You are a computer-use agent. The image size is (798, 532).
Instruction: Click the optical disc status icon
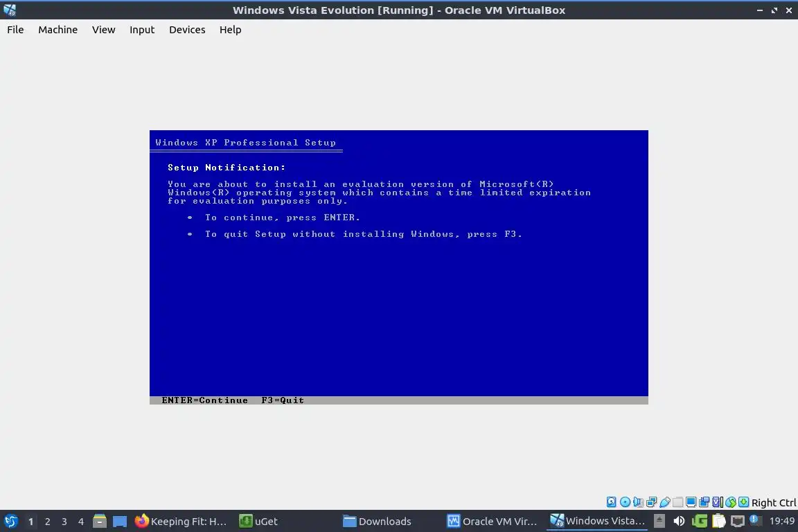coord(625,502)
